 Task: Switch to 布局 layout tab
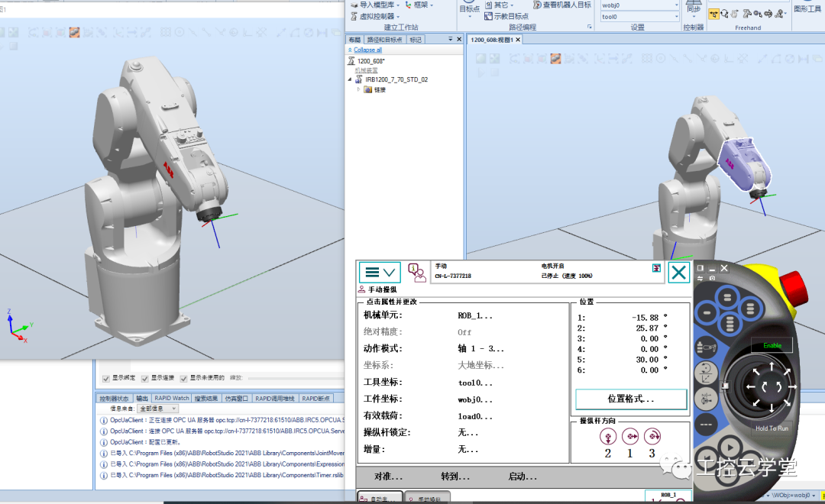pyautogui.click(x=354, y=40)
